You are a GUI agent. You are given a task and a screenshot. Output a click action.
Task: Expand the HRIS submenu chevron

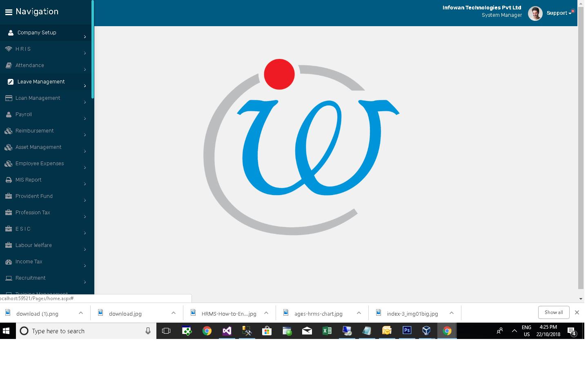[x=85, y=53]
